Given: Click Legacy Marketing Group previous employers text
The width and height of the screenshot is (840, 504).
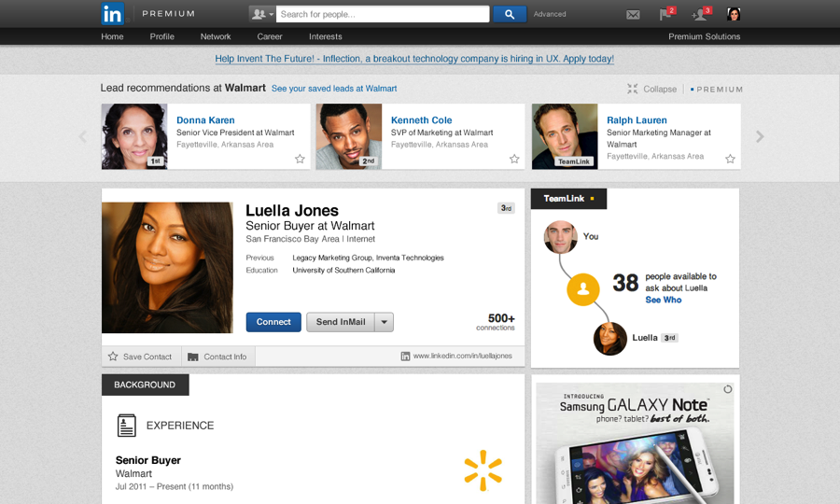Looking at the screenshot, I should 368,258.
